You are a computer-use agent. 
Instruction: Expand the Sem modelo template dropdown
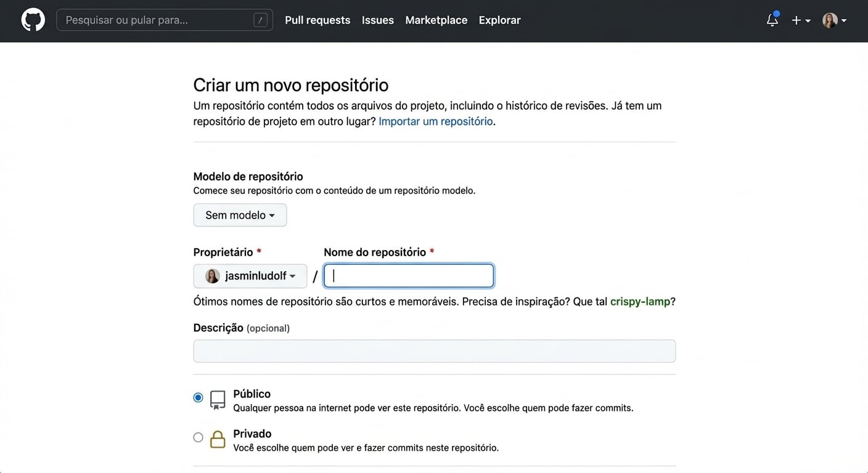coord(240,215)
